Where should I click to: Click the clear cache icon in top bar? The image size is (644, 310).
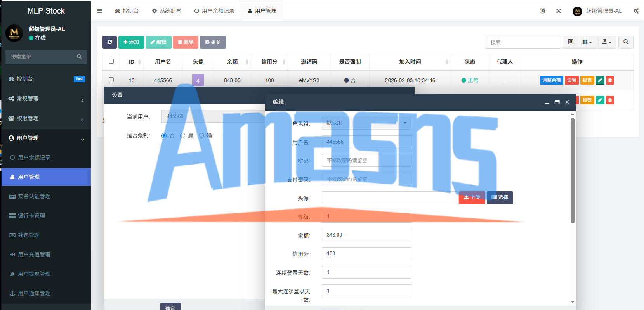coord(542,11)
